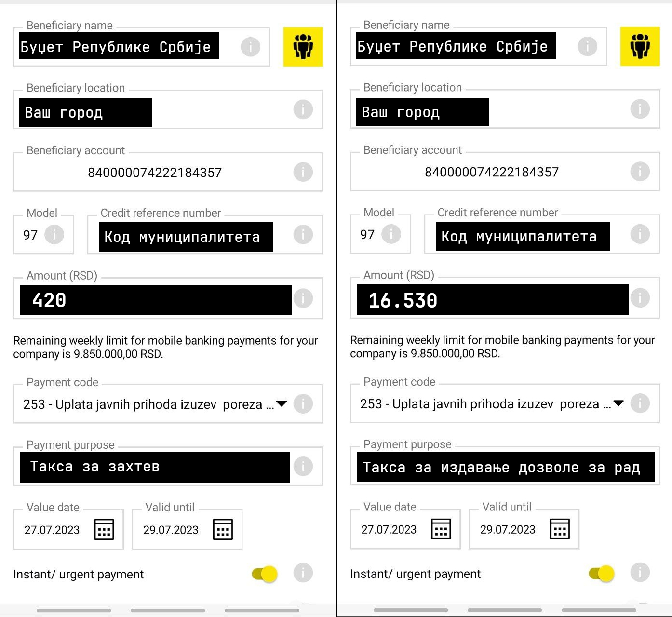Open Valid until calendar in right form
Screen dimensions: 672x617
pyautogui.click(x=560, y=529)
